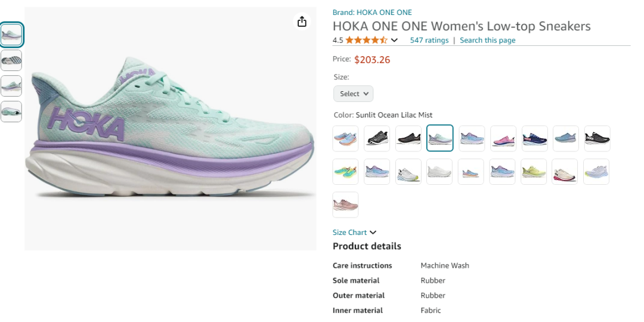This screenshot has height=322, width=644.
Task: Expand the star rating breakdown chevron
Action: 394,41
